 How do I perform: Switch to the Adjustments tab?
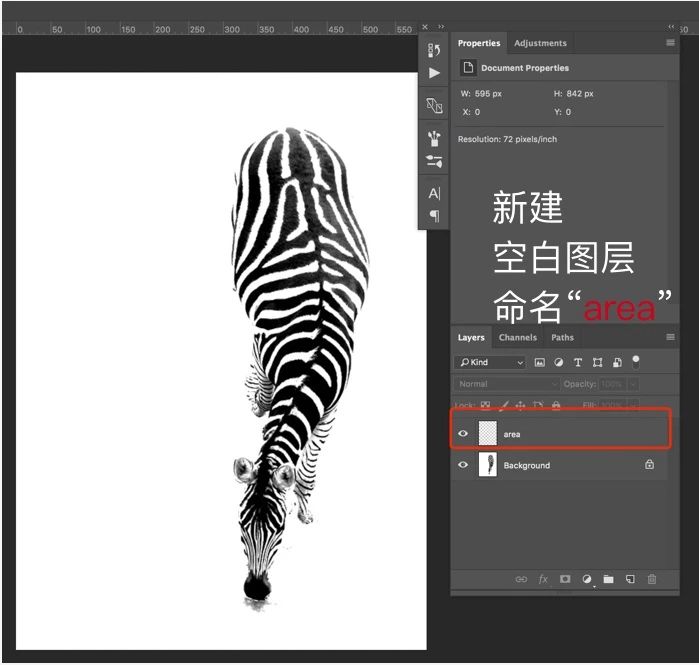click(x=540, y=43)
